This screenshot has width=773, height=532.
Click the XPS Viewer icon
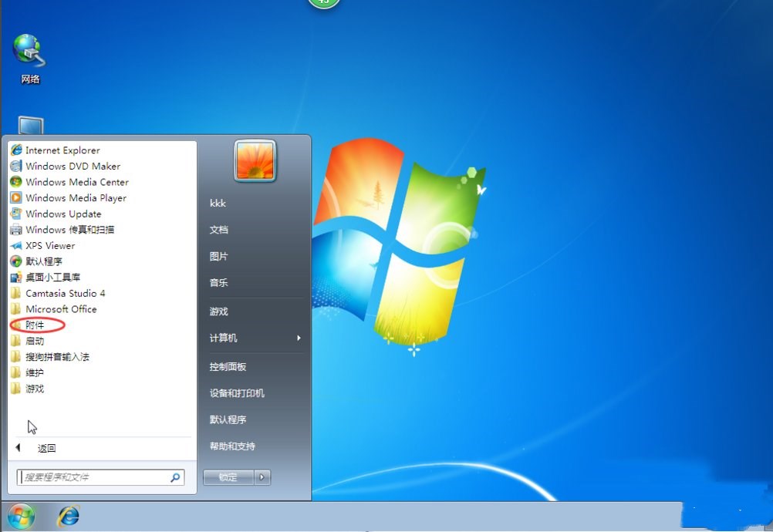point(16,245)
